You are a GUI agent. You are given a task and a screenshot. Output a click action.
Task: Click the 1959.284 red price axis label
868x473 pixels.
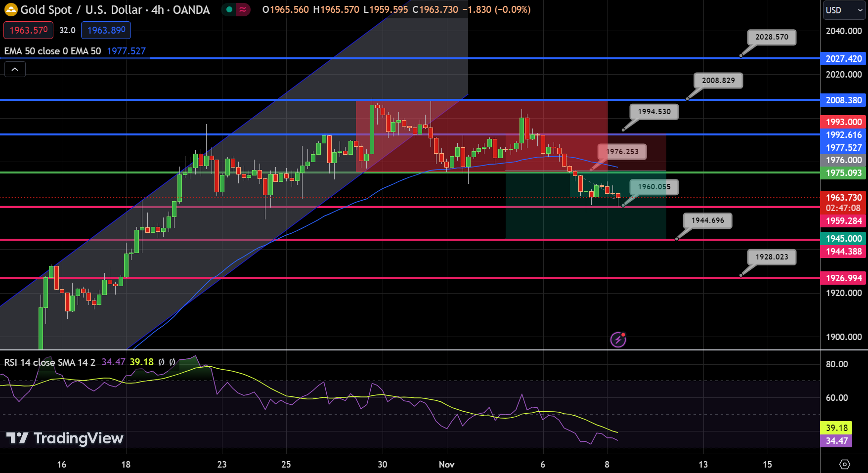843,220
